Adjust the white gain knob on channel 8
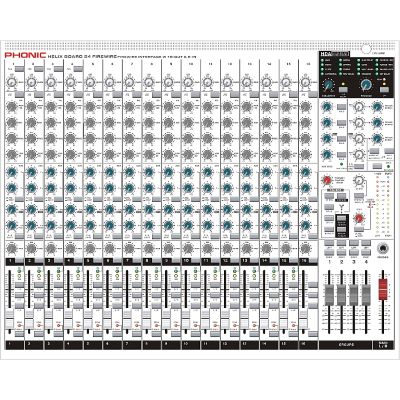 click(149, 82)
